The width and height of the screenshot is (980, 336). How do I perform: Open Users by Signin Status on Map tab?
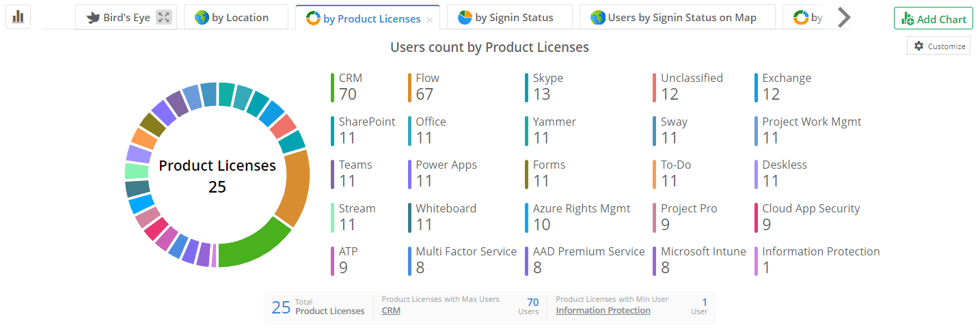pyautogui.click(x=677, y=17)
